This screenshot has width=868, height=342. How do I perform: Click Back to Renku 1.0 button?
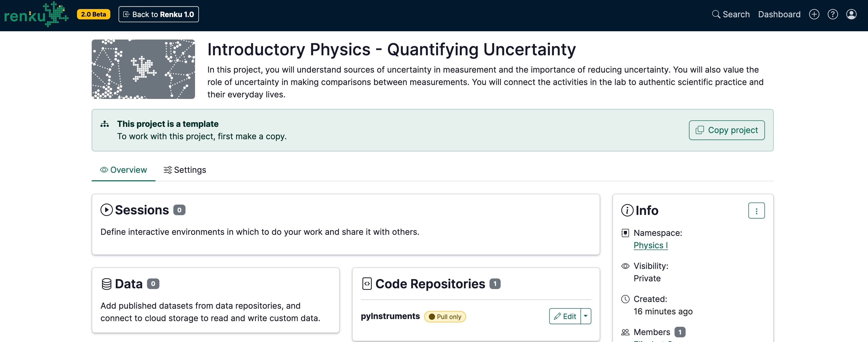(158, 14)
